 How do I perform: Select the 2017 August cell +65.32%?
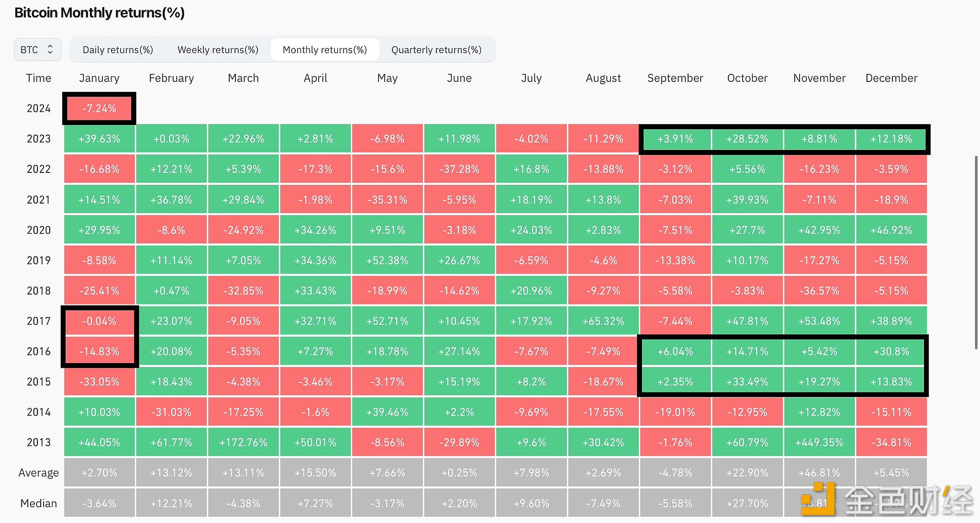click(x=603, y=321)
